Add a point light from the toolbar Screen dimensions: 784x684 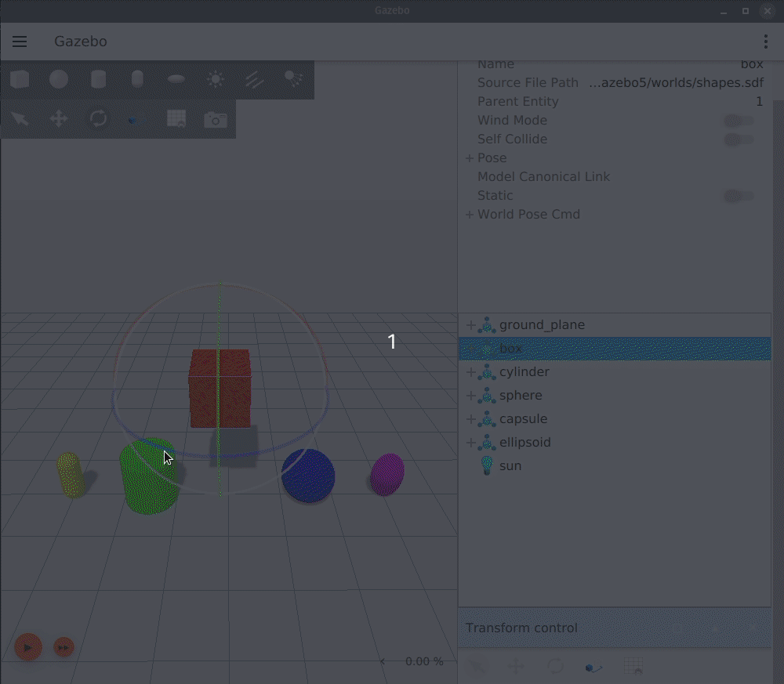click(216, 79)
